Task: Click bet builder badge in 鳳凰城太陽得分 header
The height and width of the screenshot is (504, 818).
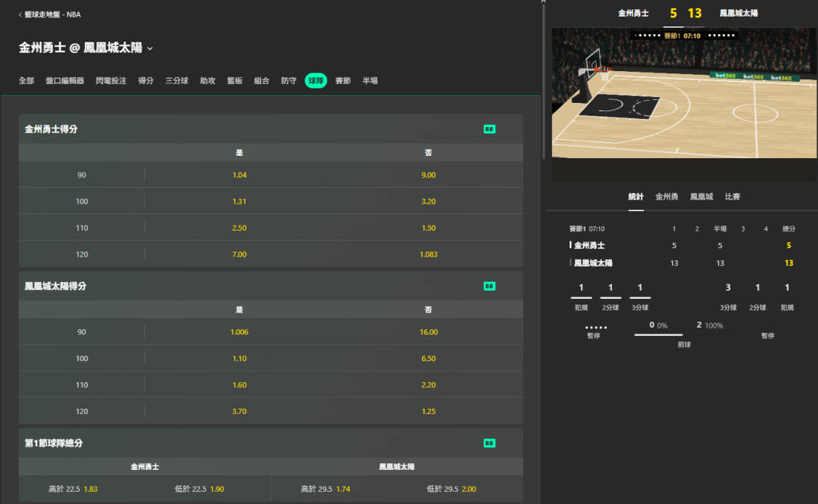Action: coord(489,286)
